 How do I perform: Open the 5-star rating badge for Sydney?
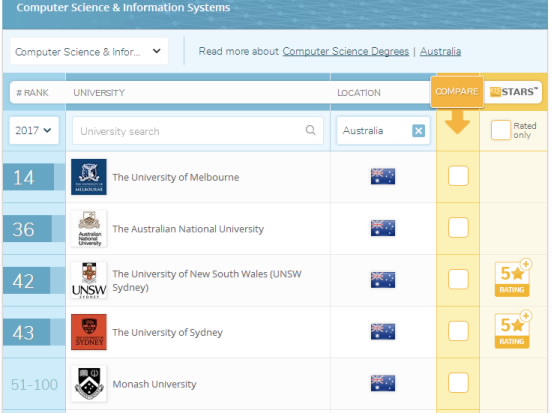[512, 330]
